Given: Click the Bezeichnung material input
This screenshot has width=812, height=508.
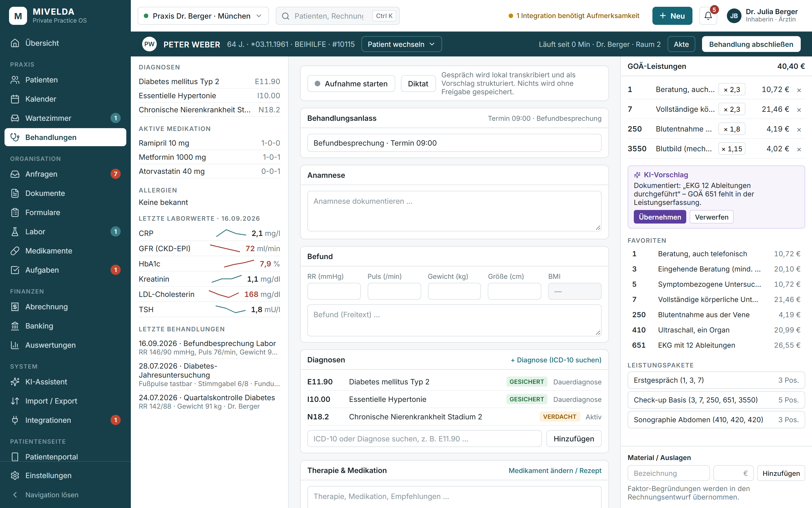Looking at the screenshot, I should (668, 473).
